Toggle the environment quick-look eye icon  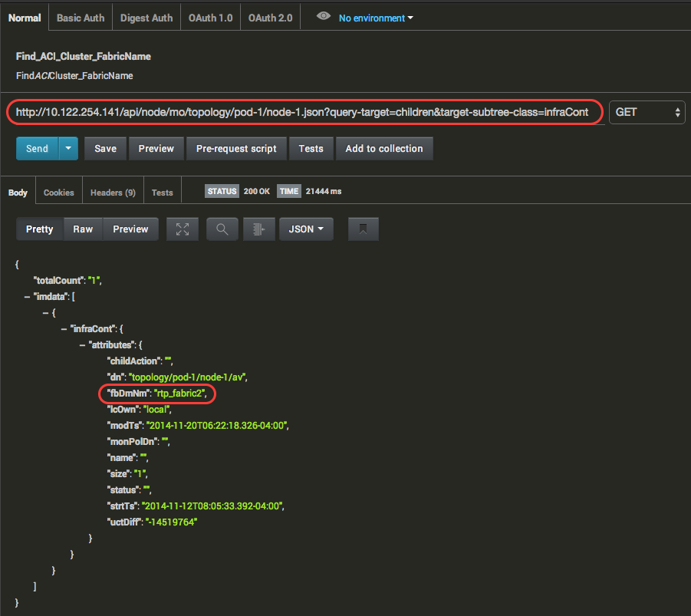(324, 16)
